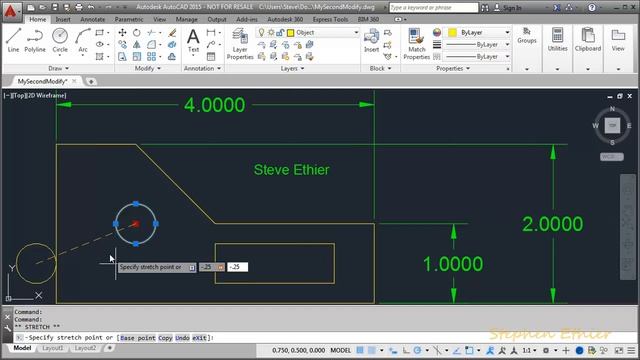Click the keyword search input field
The height and width of the screenshot is (360, 640).
(x=433, y=8)
